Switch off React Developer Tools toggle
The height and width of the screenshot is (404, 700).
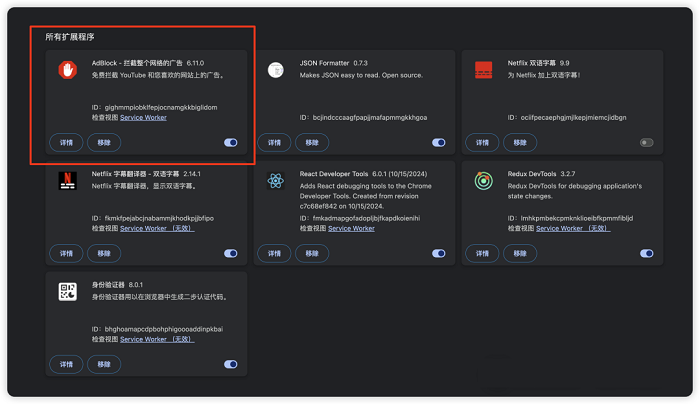tap(439, 253)
